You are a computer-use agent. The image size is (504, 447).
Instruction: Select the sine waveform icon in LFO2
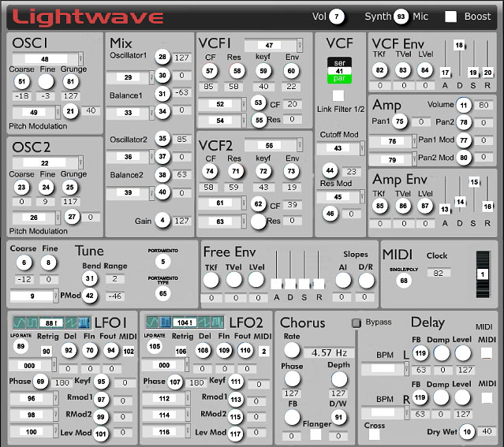pos(153,322)
